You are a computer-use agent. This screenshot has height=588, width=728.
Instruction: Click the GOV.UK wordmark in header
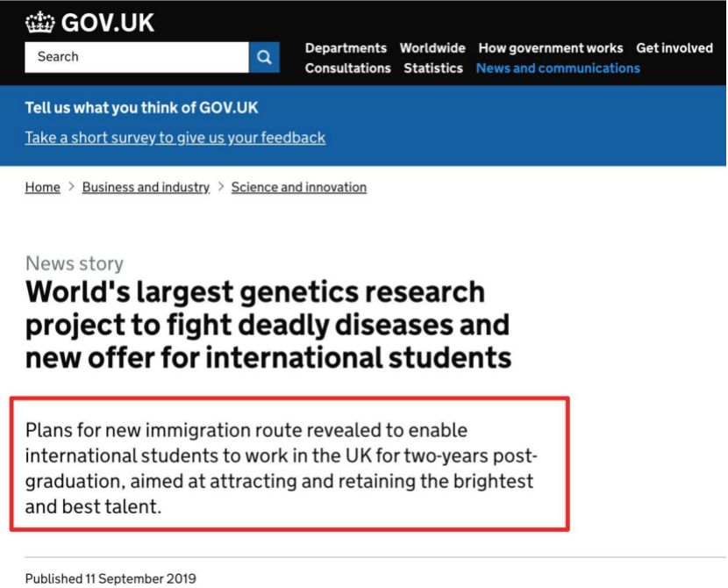click(x=107, y=22)
